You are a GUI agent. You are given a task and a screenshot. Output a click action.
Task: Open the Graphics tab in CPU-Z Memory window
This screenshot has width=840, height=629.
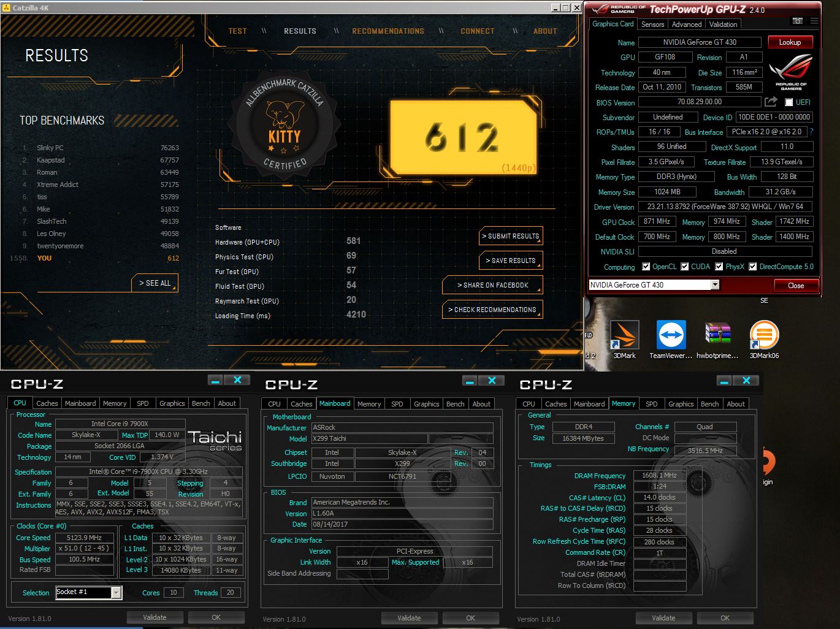[x=681, y=404]
